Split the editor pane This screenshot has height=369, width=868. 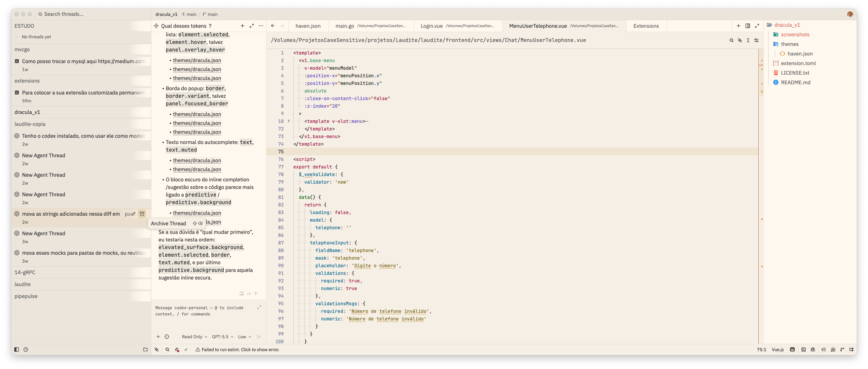pos(747,26)
